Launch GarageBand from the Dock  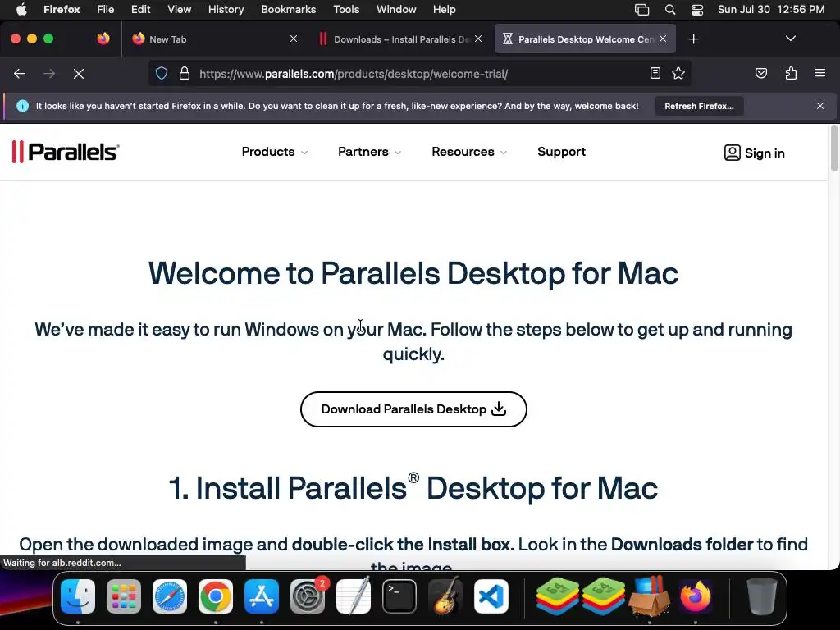pos(445,596)
